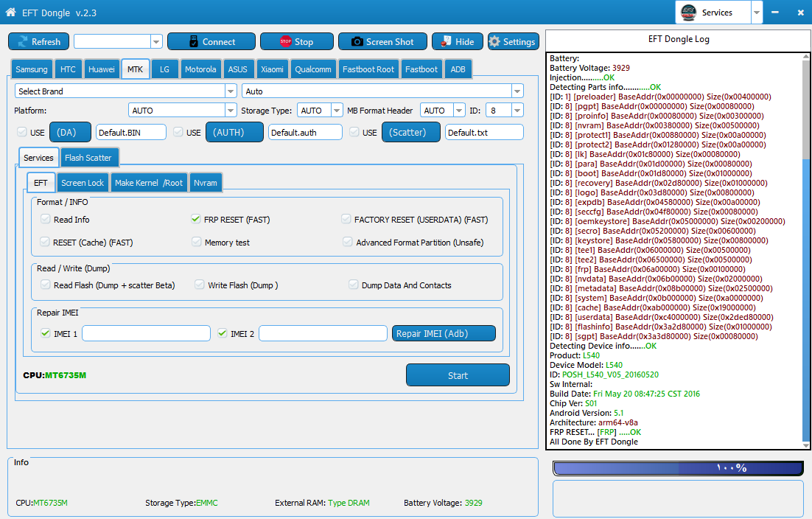Enable Read Flash (Dump + scatter Beta)
The width and height of the screenshot is (812, 519).
46,285
